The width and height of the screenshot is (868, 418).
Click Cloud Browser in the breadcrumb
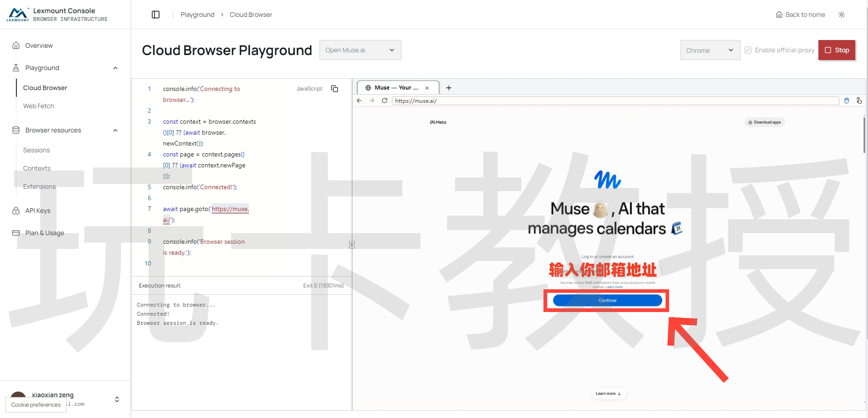pos(251,15)
